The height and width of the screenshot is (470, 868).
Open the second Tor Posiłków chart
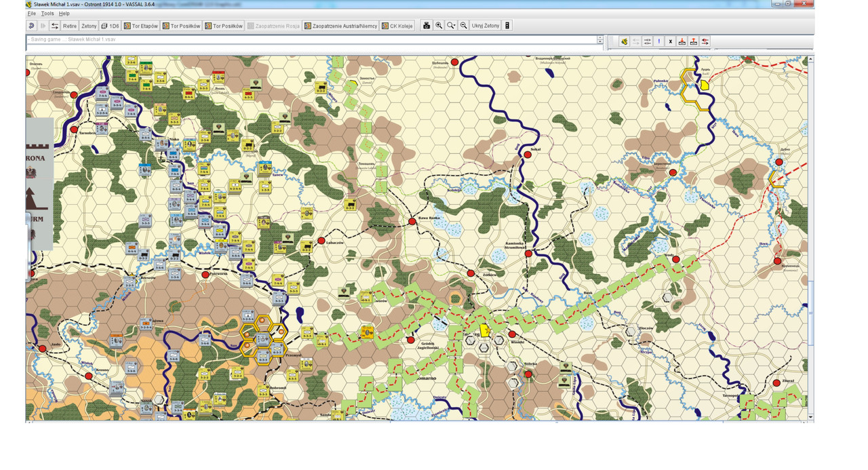point(224,26)
